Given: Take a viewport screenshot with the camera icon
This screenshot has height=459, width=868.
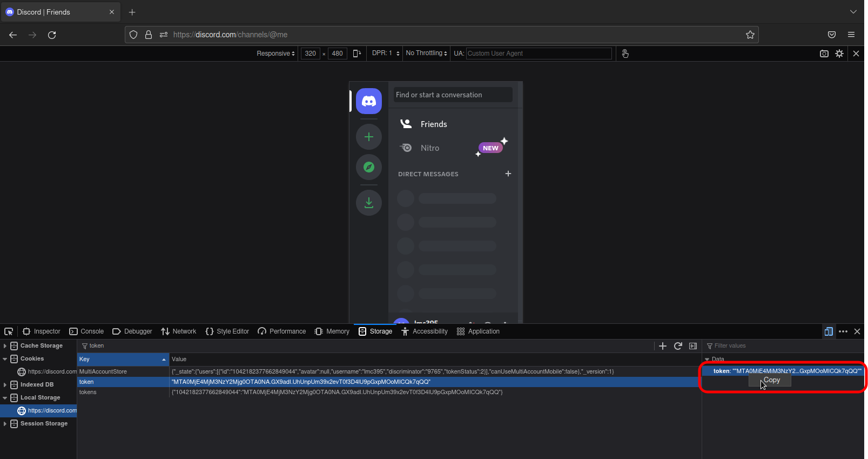Looking at the screenshot, I should pyautogui.click(x=824, y=54).
